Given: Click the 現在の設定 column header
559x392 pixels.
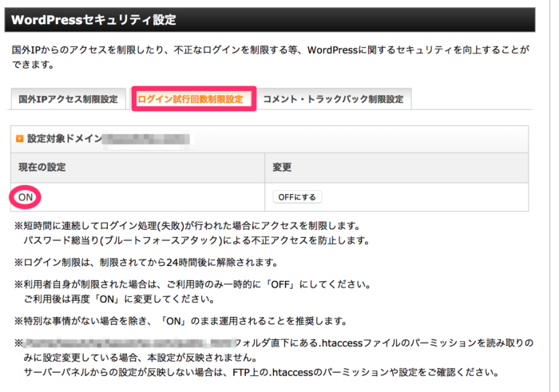Looking at the screenshot, I should [137, 168].
